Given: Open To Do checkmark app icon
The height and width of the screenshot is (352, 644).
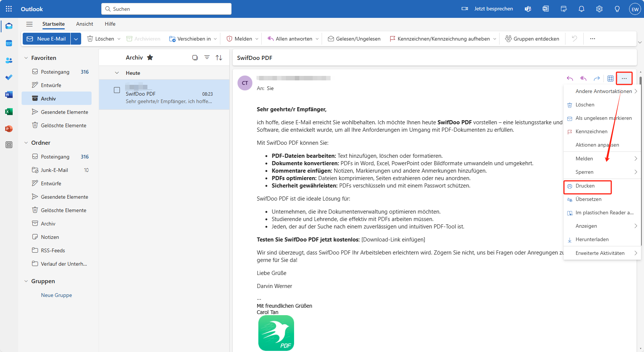Looking at the screenshot, I should 9,77.
